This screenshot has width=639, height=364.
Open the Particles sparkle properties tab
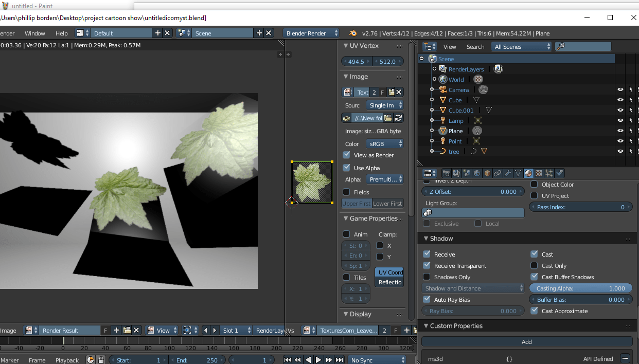(x=548, y=173)
